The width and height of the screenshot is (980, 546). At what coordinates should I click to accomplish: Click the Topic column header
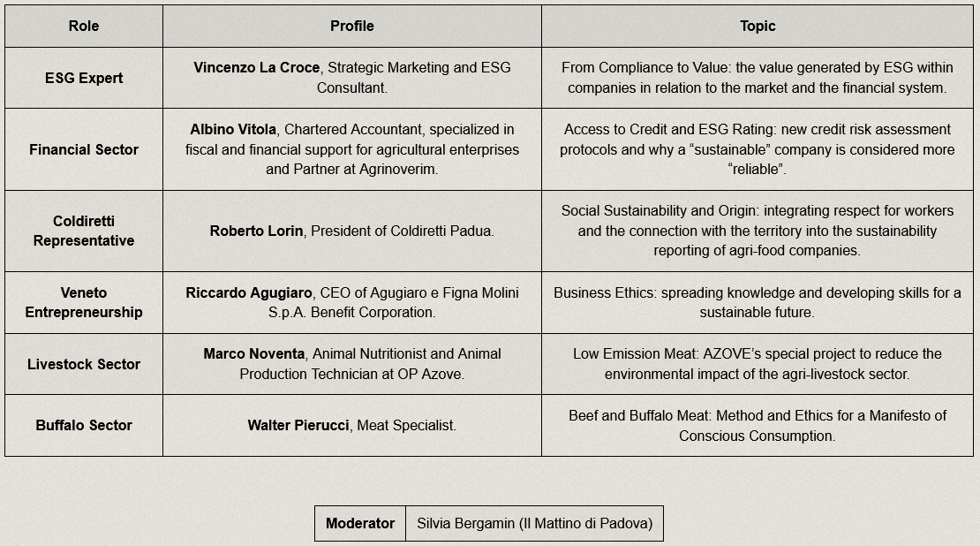[758, 27]
